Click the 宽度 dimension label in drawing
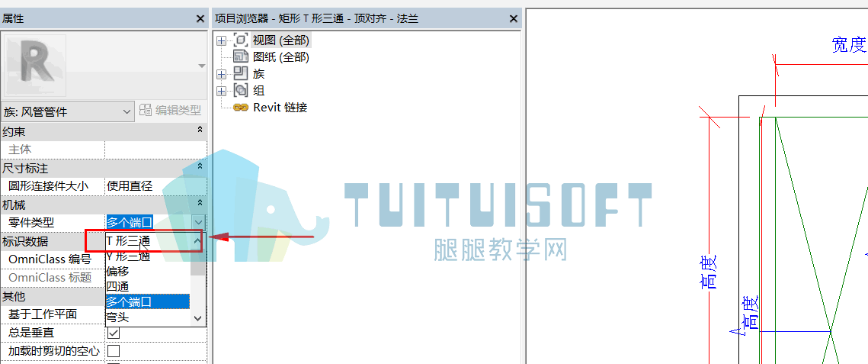This screenshot has height=364, width=868. pyautogui.click(x=849, y=45)
